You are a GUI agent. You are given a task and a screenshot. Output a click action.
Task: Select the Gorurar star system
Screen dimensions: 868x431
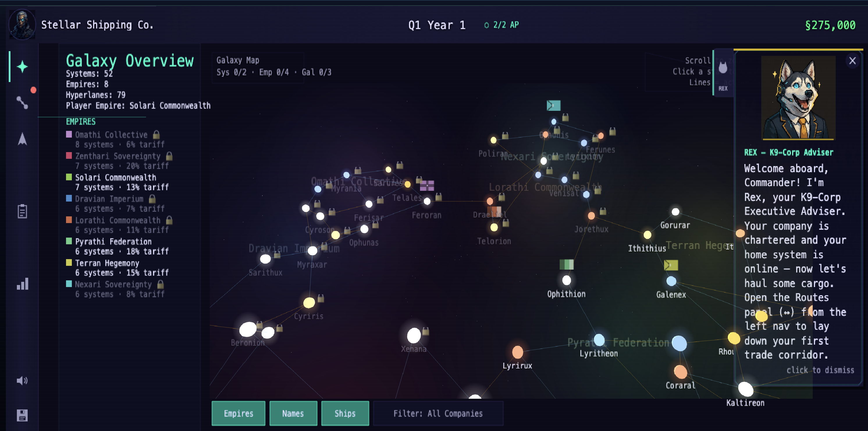coord(676,212)
